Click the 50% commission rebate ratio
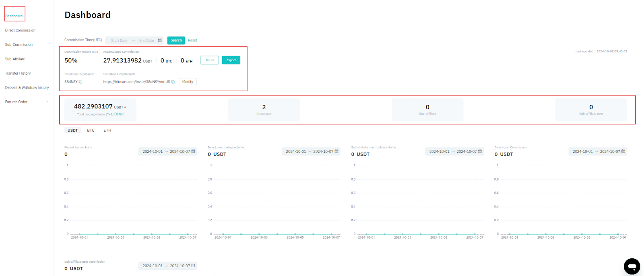 point(71,60)
